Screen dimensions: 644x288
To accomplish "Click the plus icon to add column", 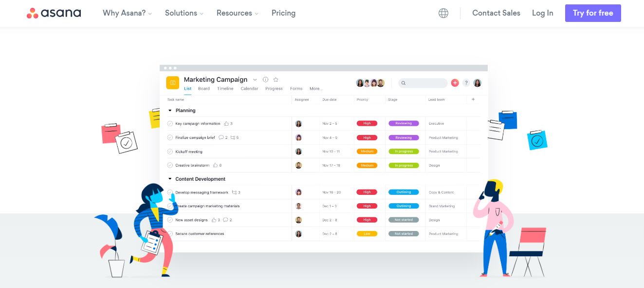I will tap(473, 99).
